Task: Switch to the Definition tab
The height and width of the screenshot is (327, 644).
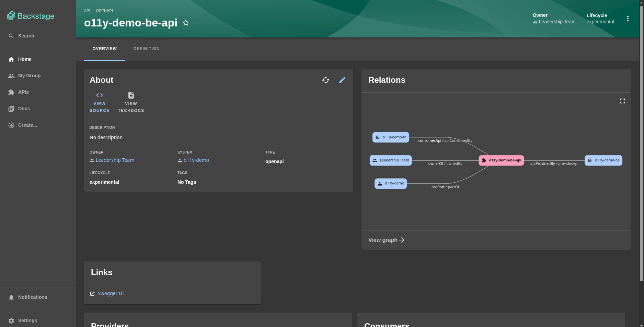Action: pos(147,49)
